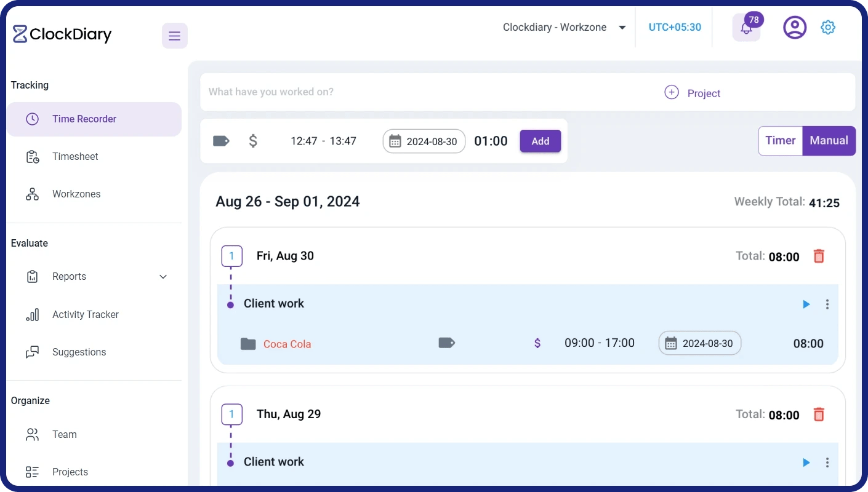Image resolution: width=868 pixels, height=492 pixels.
Task: Click the Workzones hierarchy icon
Action: (32, 194)
